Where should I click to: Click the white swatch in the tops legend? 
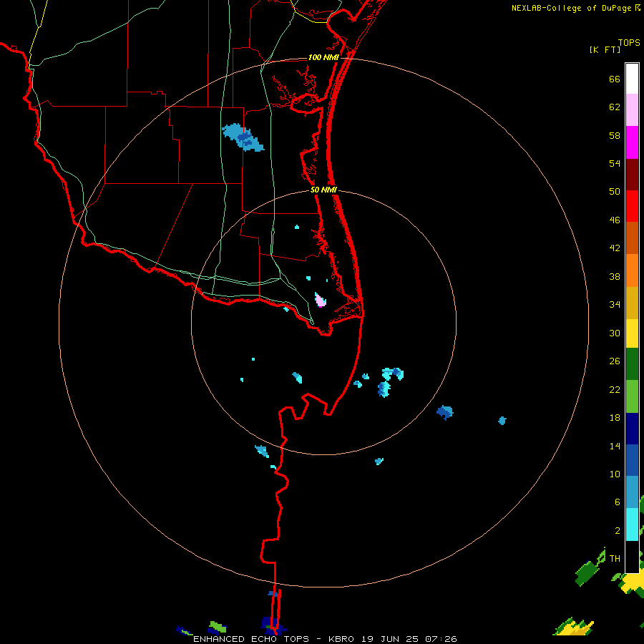point(632,79)
